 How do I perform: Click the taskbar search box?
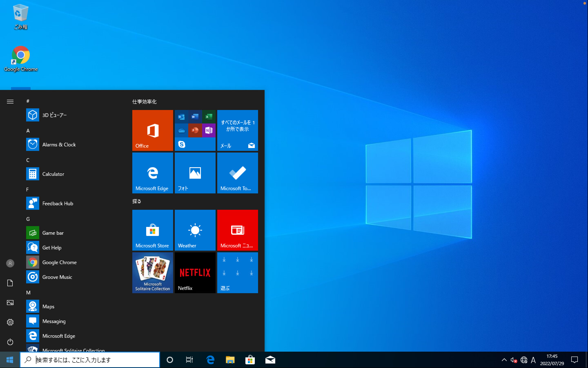[90, 360]
